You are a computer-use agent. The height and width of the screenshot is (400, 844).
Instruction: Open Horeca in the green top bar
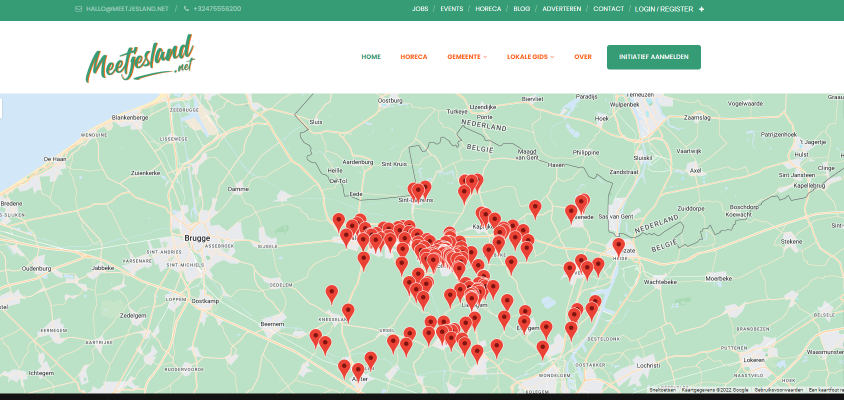[x=488, y=9]
